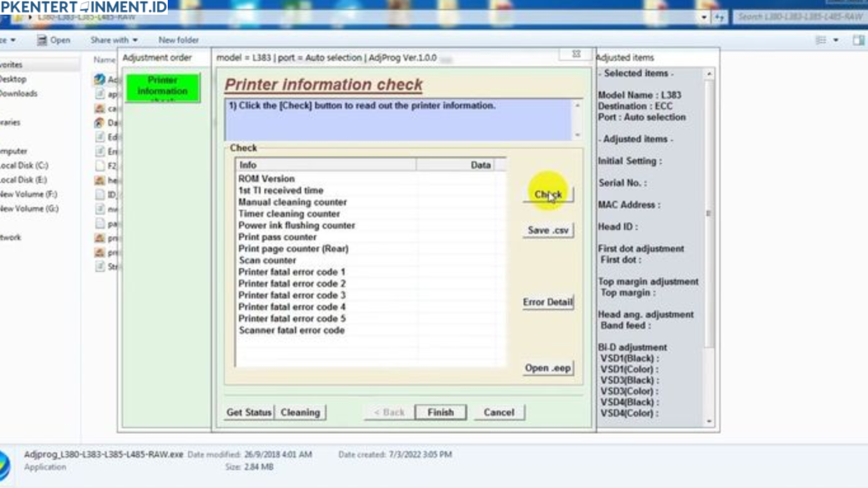
Task: Click the Cleaning button
Action: (x=301, y=412)
